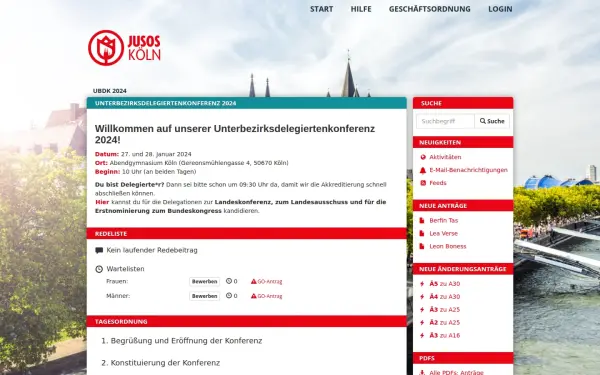Click the Jusos Köln logo
Viewport: 600px width, 375px height.
(x=124, y=48)
